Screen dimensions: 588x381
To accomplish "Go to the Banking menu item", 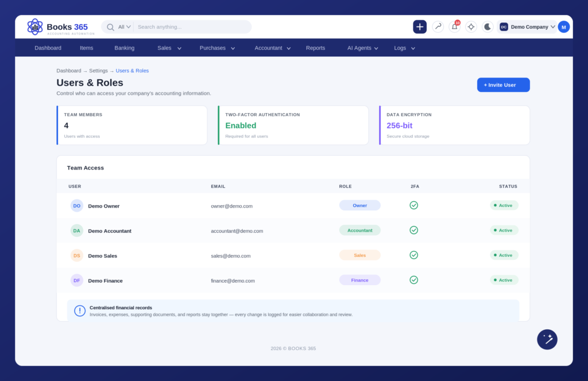I will pos(125,48).
